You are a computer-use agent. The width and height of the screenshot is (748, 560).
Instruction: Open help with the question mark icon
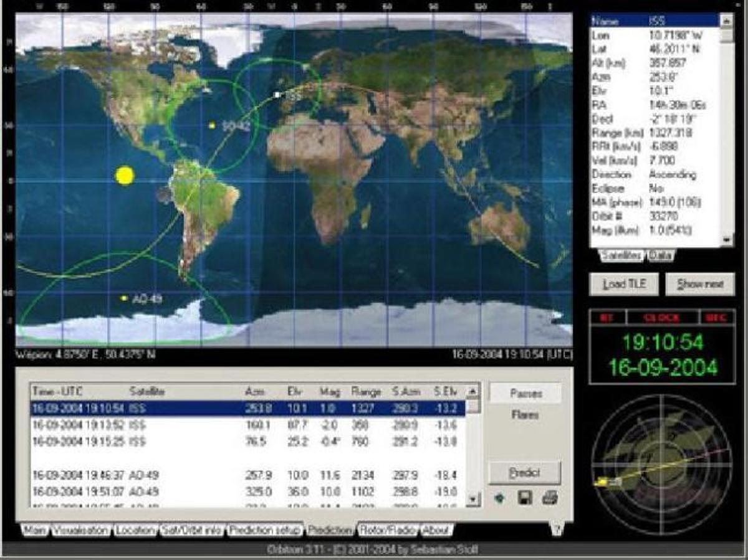coord(555,530)
